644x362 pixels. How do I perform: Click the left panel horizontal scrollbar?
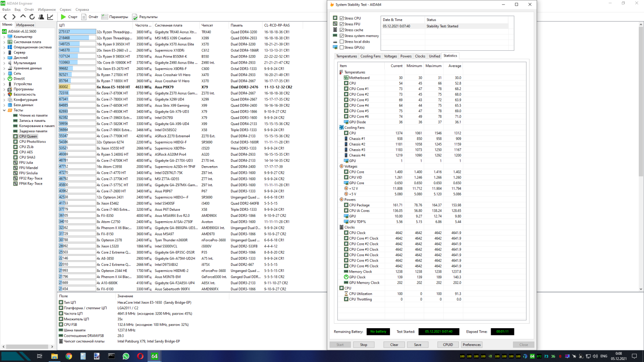[x=27, y=346]
